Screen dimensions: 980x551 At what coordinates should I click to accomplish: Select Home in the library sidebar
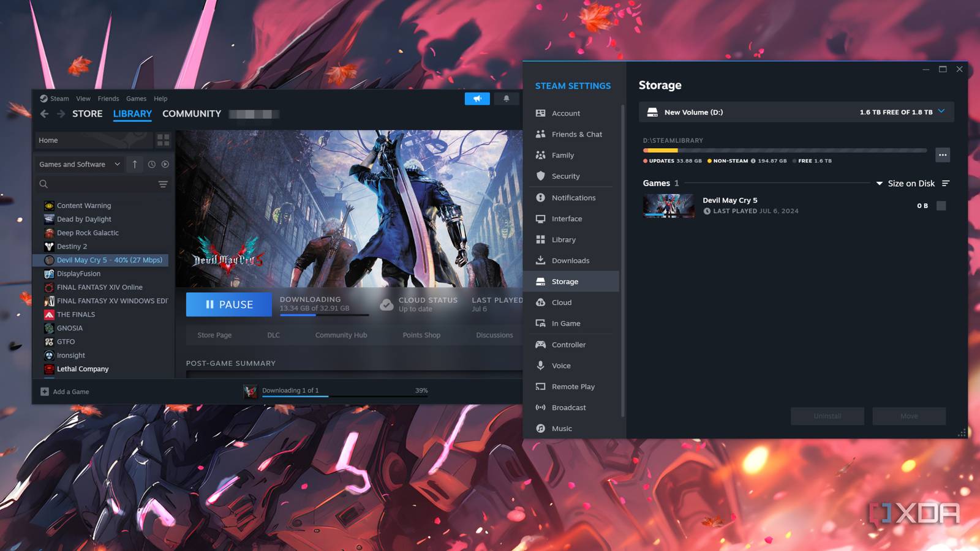[92, 140]
